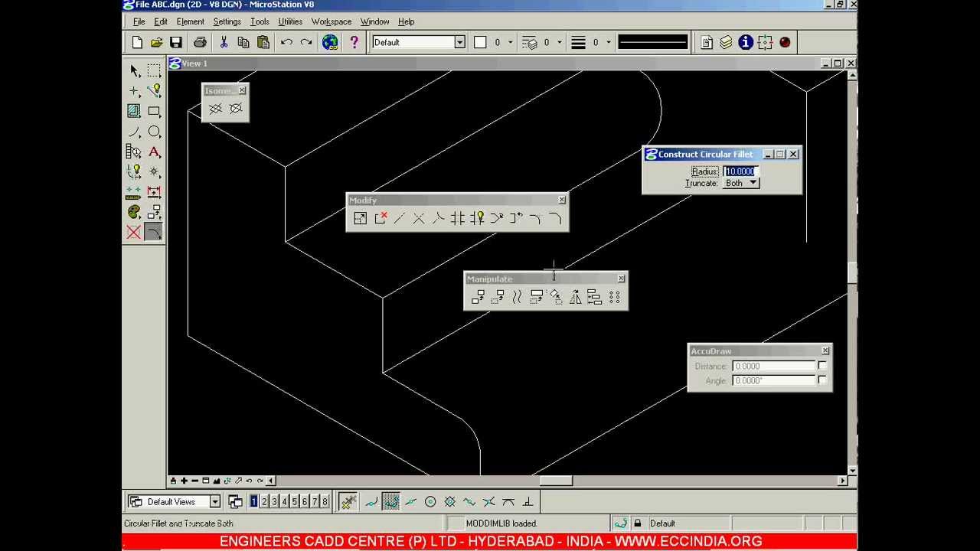This screenshot has width=980, height=551.
Task: Select the Element Selection arrow tool
Action: tap(134, 71)
